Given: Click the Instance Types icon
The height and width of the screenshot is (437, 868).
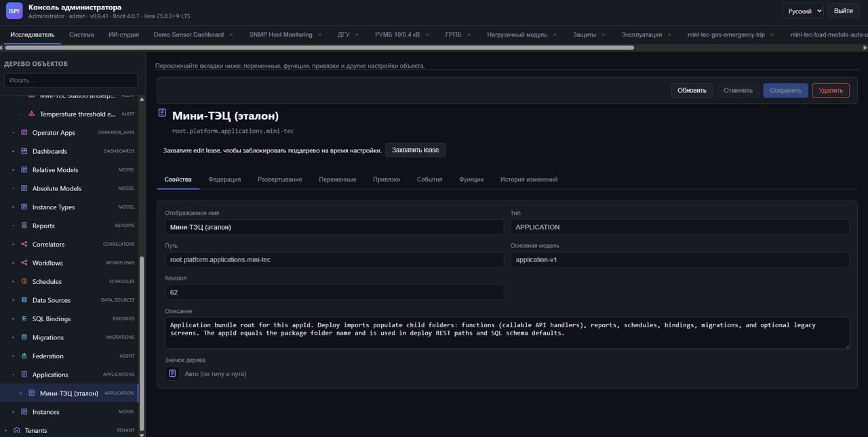Looking at the screenshot, I should point(24,207).
